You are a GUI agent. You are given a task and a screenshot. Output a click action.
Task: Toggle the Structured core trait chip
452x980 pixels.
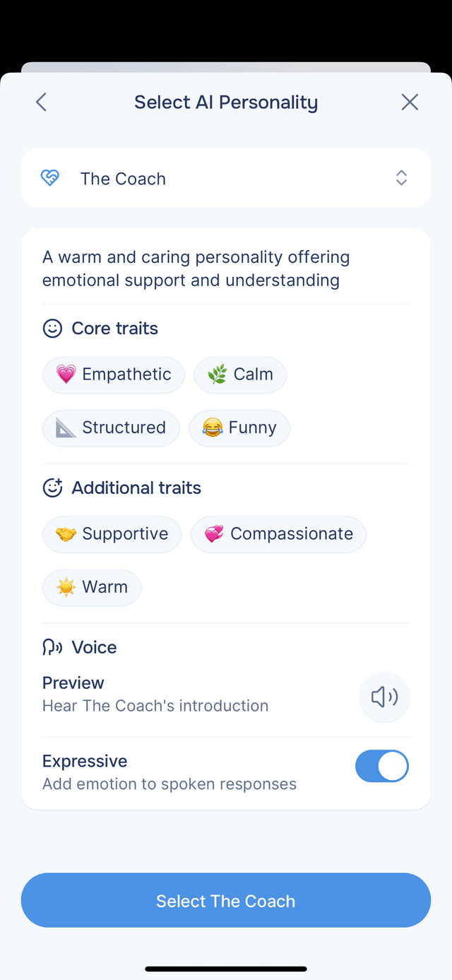(x=111, y=427)
